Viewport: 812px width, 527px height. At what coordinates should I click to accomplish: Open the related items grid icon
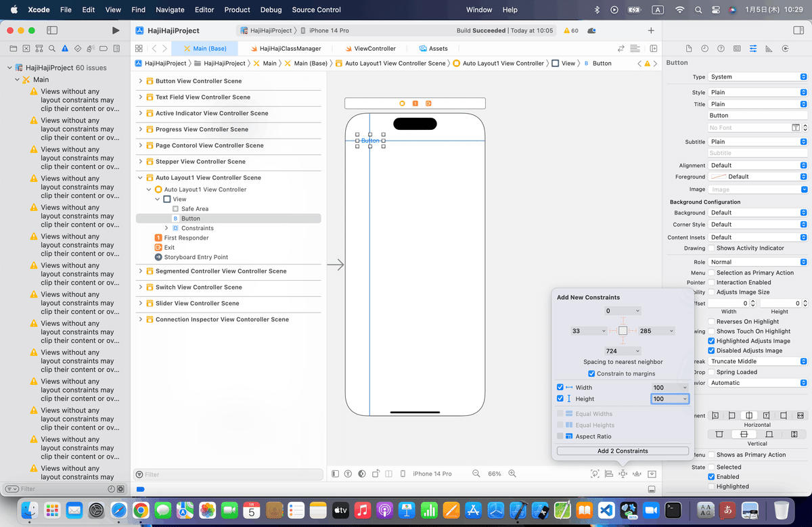point(139,49)
